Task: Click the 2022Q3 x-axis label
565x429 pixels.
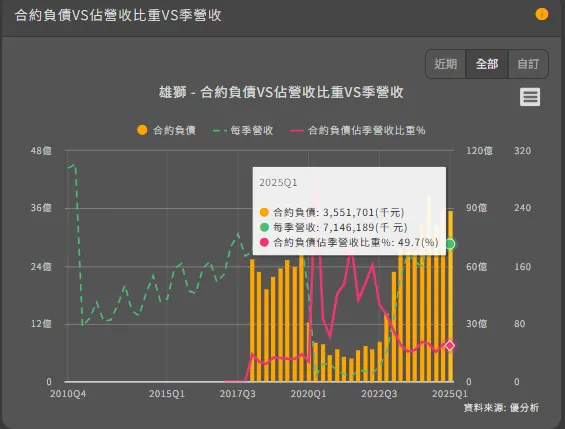Action: click(379, 394)
